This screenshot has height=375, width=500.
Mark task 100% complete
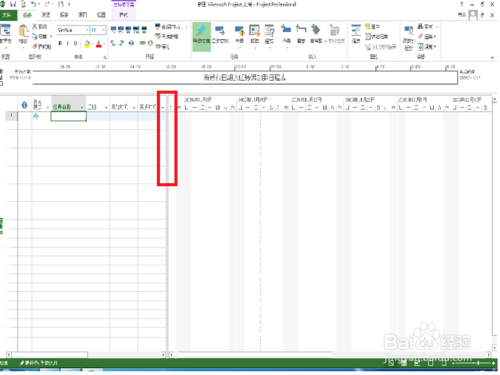click(144, 30)
